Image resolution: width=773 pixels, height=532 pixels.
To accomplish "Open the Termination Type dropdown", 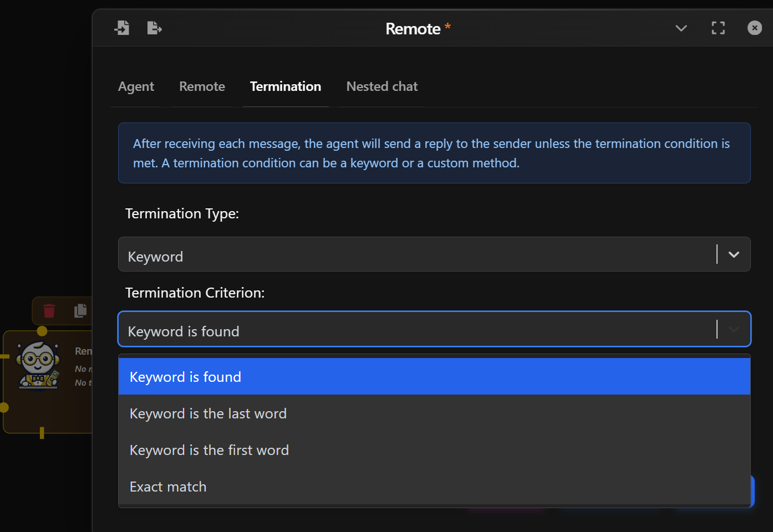I will click(733, 254).
